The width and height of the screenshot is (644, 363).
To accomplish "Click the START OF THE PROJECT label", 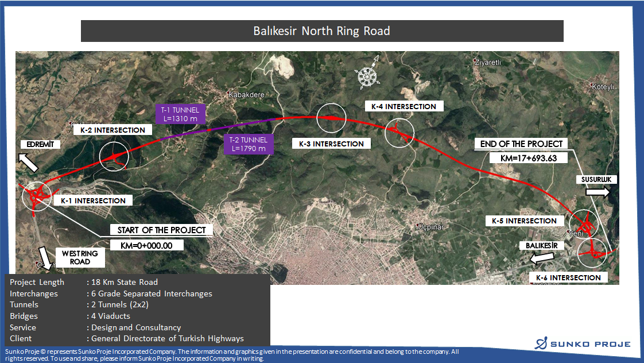I will (x=161, y=230).
